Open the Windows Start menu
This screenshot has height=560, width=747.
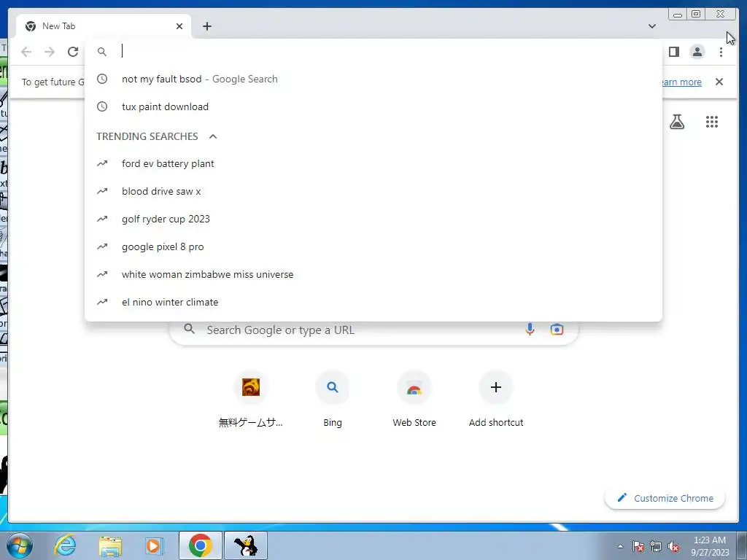(x=20, y=545)
